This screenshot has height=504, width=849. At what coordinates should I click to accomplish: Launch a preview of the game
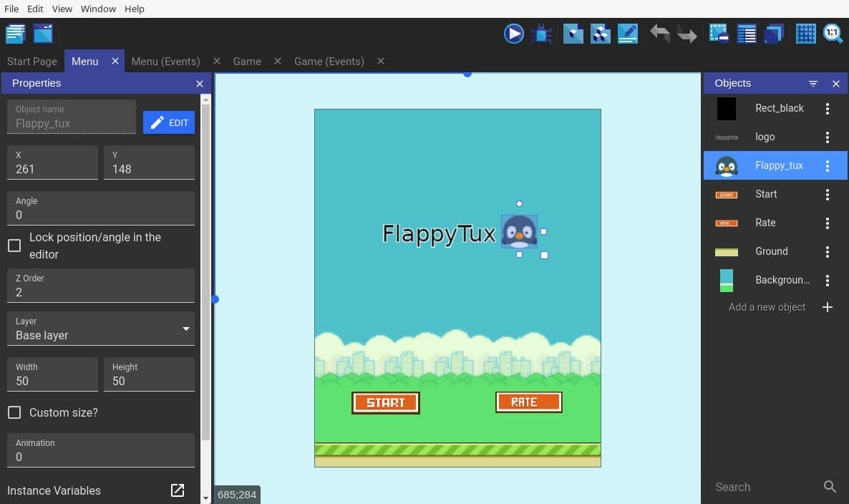(514, 33)
